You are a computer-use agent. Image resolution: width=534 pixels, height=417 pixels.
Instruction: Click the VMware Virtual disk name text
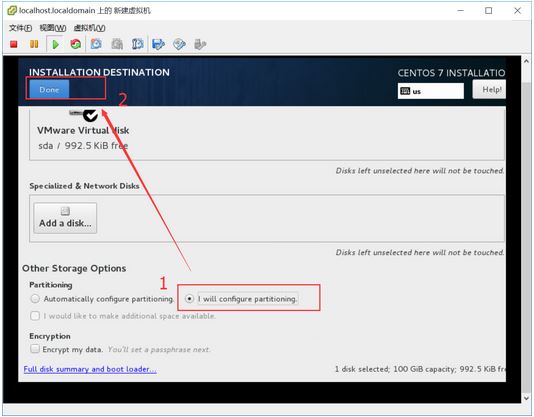click(x=83, y=130)
